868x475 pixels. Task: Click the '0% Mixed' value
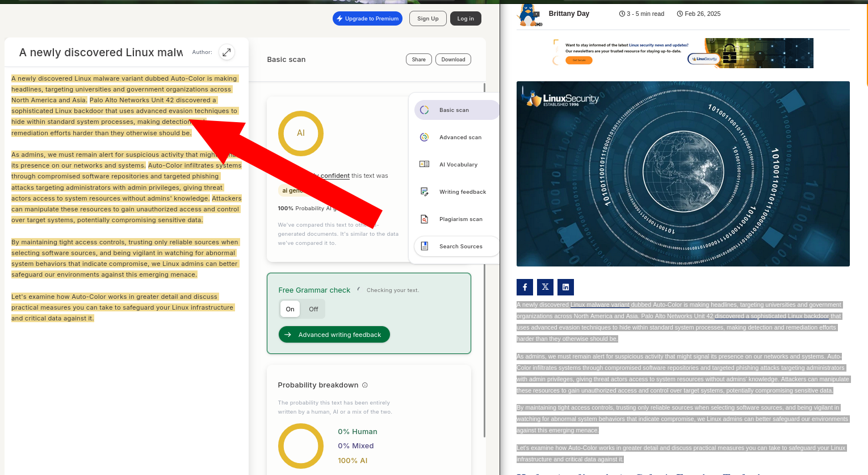(356, 446)
